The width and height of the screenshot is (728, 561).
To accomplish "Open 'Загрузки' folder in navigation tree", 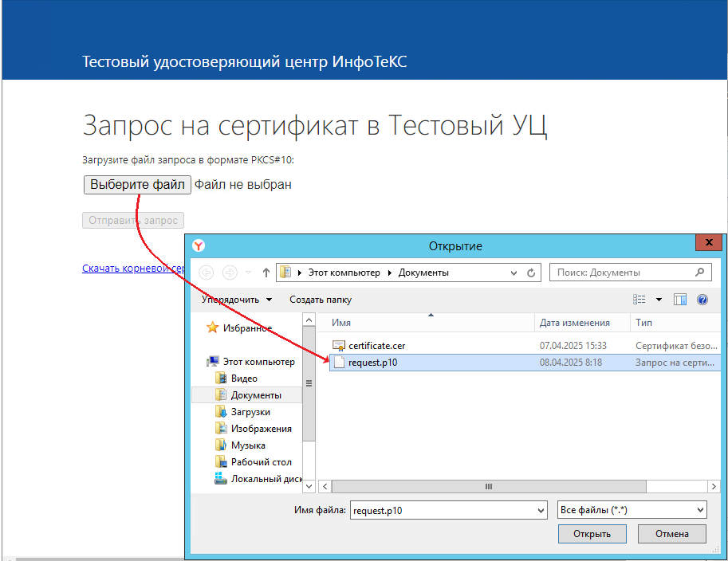I will tap(250, 411).
